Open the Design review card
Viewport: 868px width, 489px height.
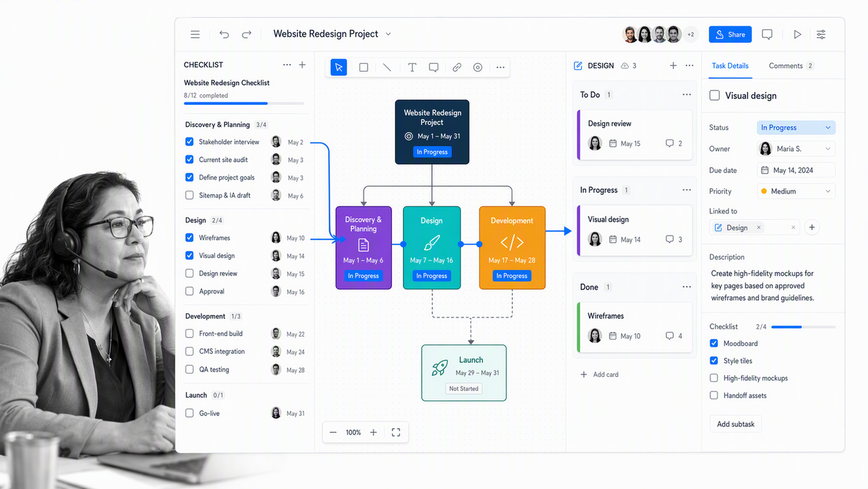635,134
